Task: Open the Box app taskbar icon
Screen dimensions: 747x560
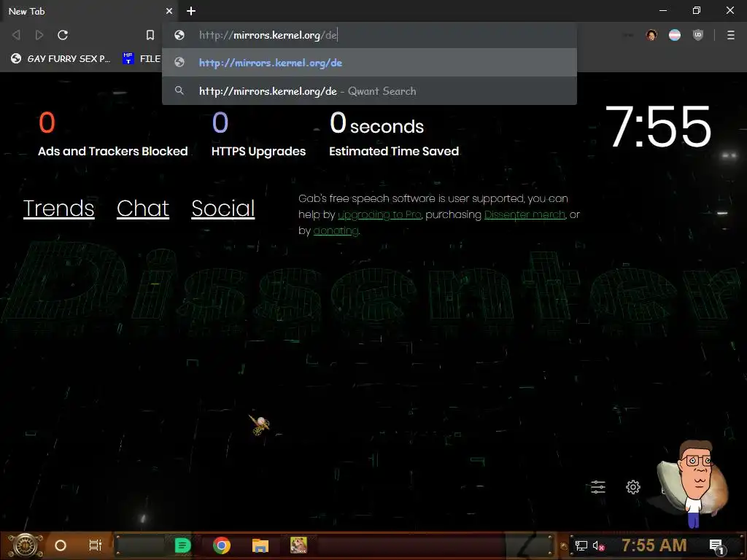Action: coord(298,545)
